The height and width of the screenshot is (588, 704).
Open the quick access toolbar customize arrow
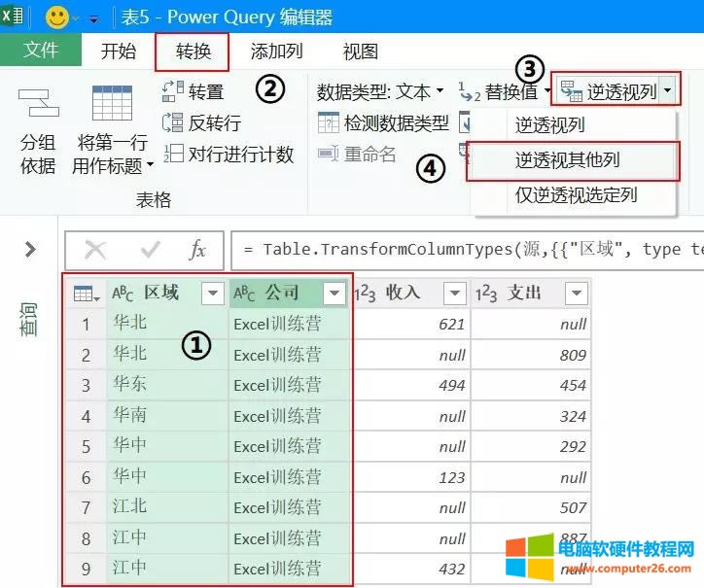coord(94,18)
